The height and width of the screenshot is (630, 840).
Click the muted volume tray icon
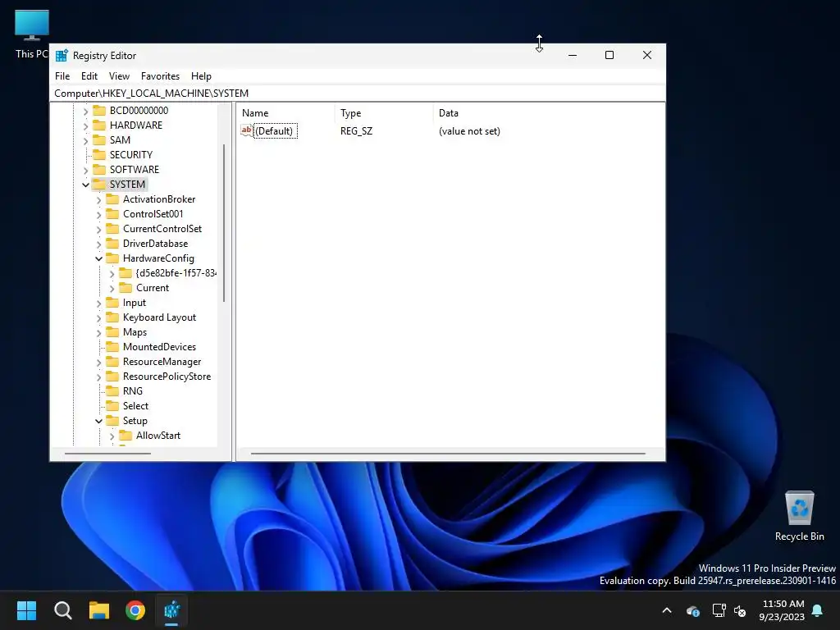740,610
